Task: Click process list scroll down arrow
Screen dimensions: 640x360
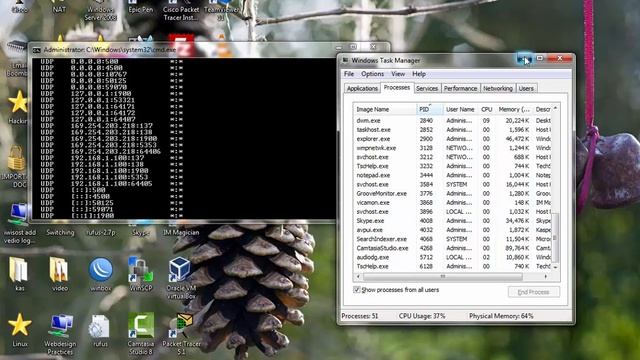Action: click(555, 267)
